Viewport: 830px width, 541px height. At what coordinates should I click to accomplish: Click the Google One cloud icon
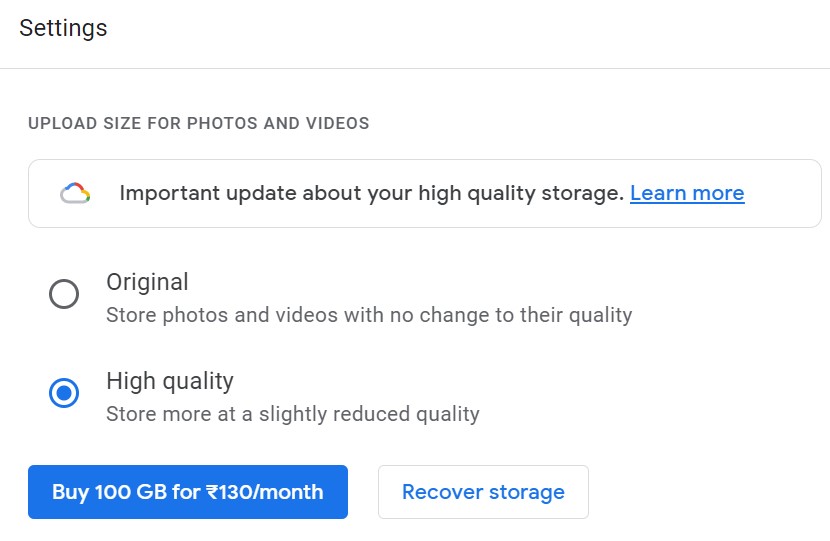(75, 193)
